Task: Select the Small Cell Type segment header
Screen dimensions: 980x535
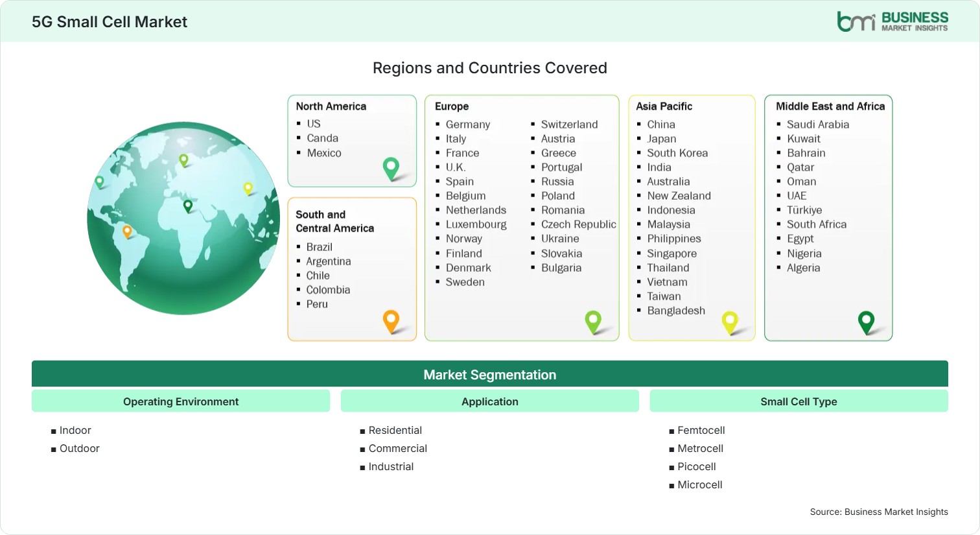Action: (x=799, y=401)
